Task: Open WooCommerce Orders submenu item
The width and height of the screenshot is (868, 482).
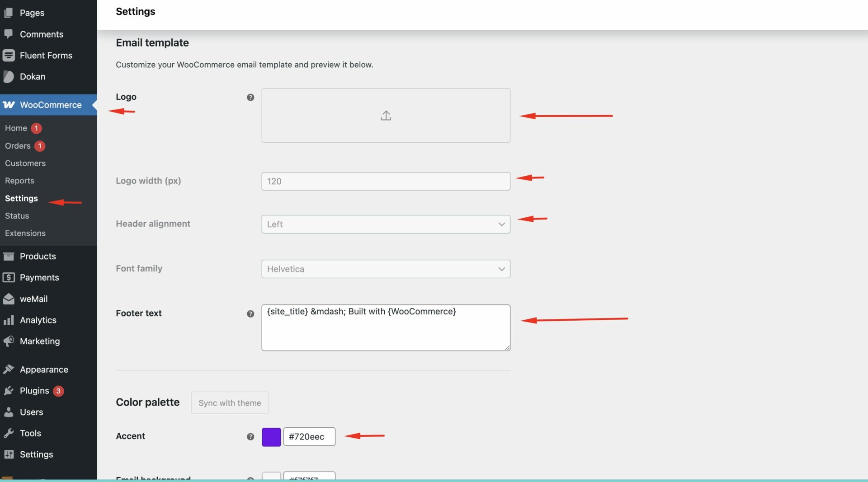Action: [x=18, y=146]
